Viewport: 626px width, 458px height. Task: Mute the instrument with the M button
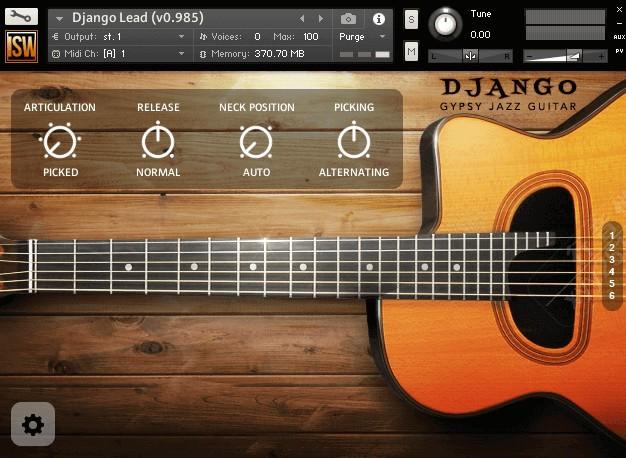411,52
